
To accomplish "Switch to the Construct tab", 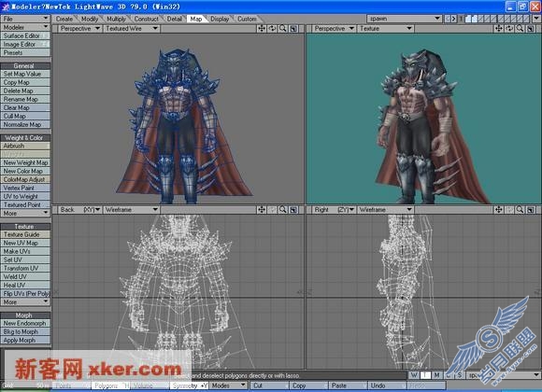I will [x=146, y=19].
